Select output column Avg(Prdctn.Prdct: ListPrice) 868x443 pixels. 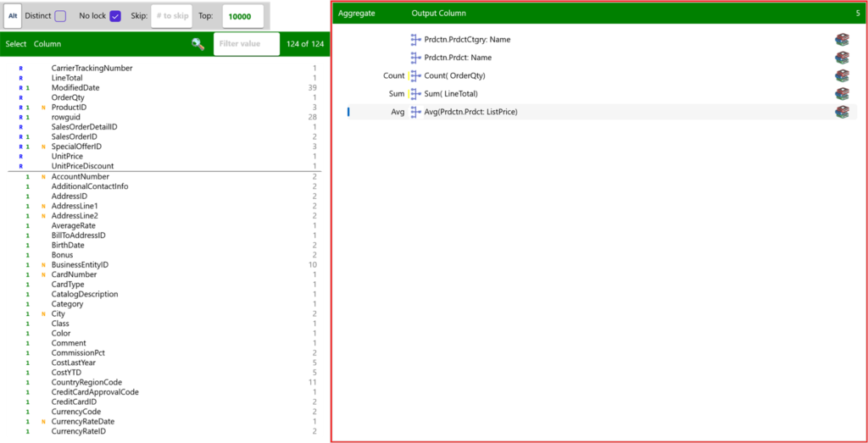[470, 113]
